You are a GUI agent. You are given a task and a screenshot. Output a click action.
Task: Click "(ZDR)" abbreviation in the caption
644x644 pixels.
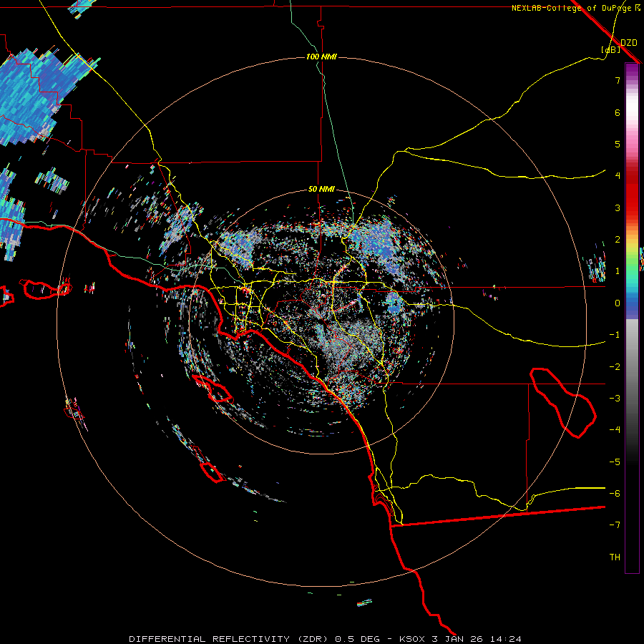pyautogui.click(x=312, y=639)
